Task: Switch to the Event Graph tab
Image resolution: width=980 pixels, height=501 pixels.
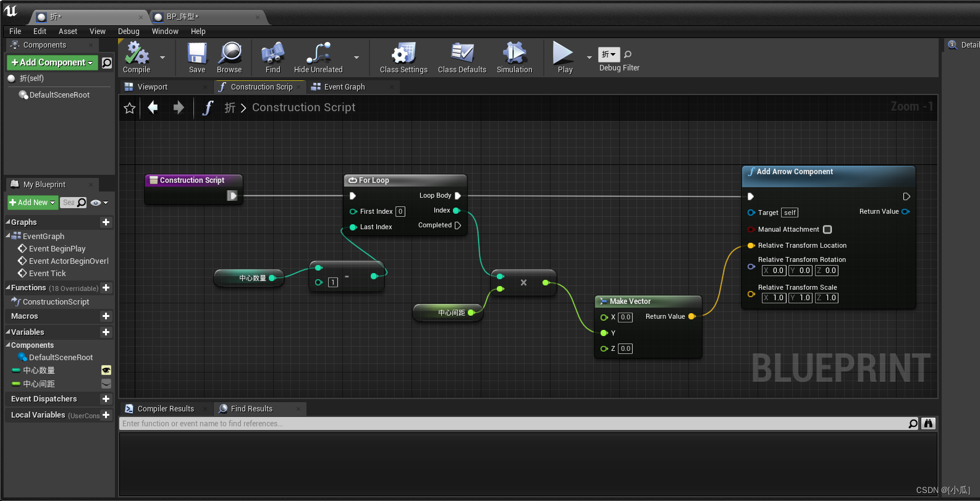Action: click(x=345, y=87)
